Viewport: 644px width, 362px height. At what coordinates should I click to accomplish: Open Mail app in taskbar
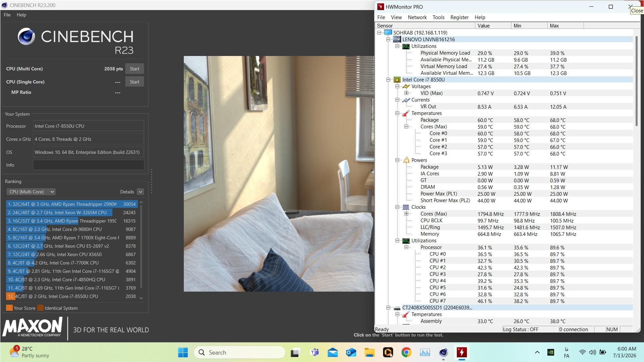333,352
